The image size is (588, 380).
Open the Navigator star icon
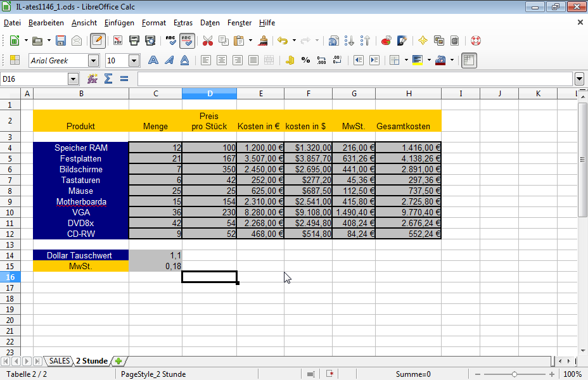click(x=423, y=41)
